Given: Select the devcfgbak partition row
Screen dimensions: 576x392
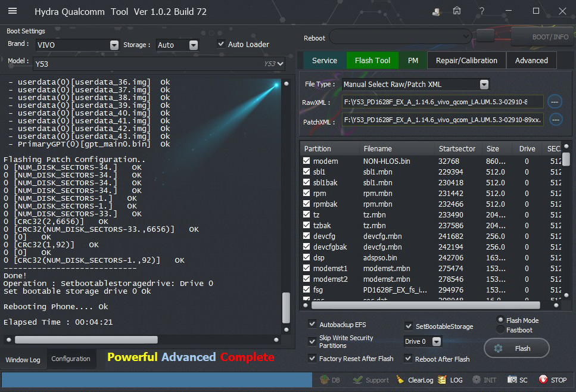Looking at the screenshot, I should pos(432,247).
